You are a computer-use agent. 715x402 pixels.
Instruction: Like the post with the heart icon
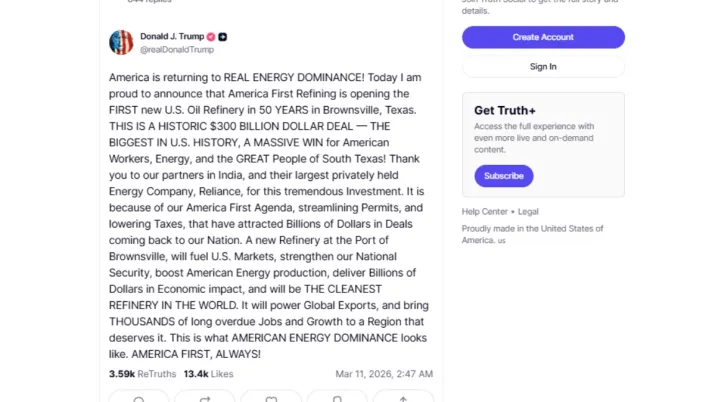(x=270, y=399)
